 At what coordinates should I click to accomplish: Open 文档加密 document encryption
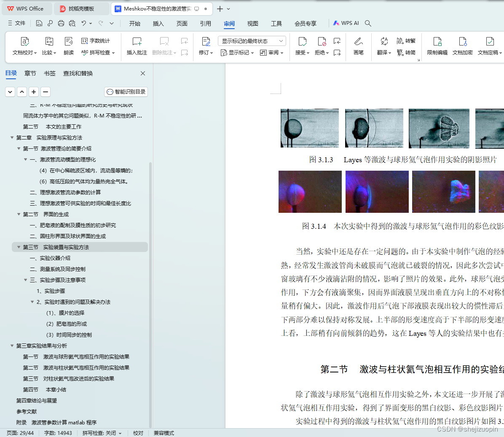(x=463, y=46)
